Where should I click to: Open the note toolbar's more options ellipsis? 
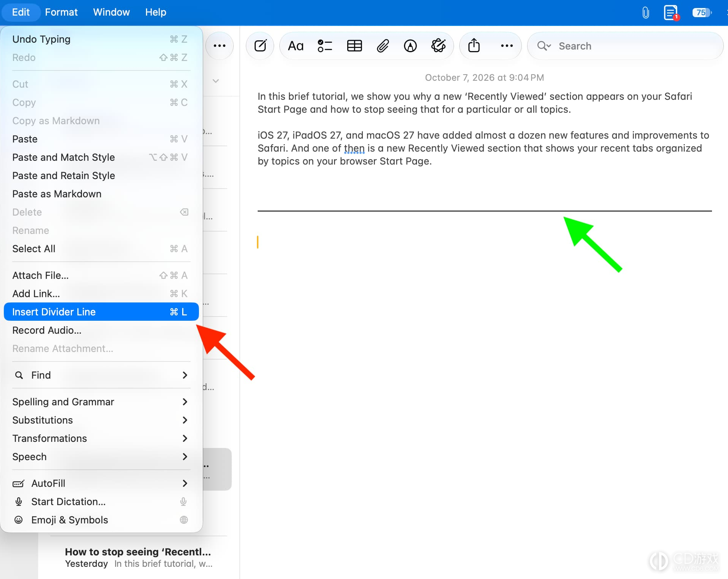[507, 46]
